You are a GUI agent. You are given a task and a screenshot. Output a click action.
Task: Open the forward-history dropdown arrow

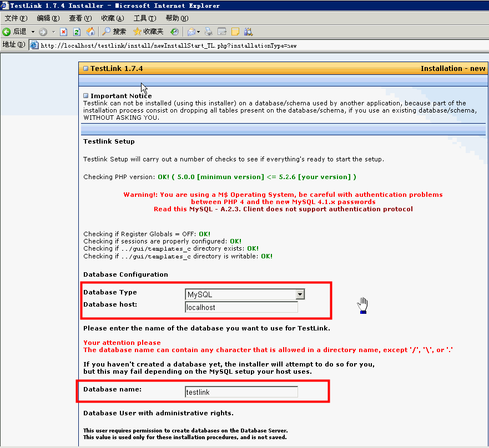coord(53,32)
